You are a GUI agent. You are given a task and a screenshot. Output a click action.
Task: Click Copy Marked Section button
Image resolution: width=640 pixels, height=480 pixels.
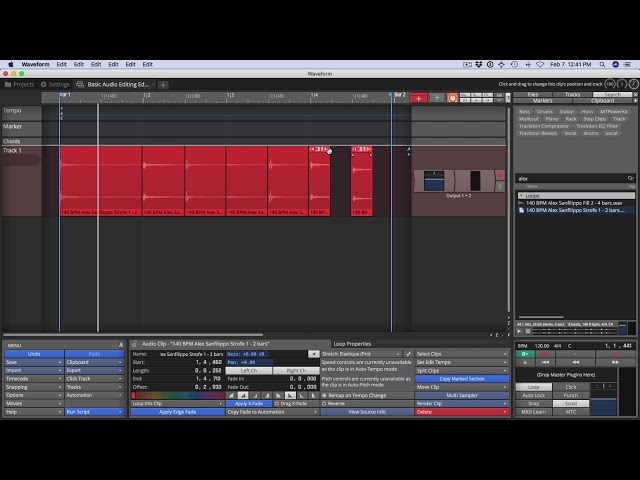tap(462, 379)
